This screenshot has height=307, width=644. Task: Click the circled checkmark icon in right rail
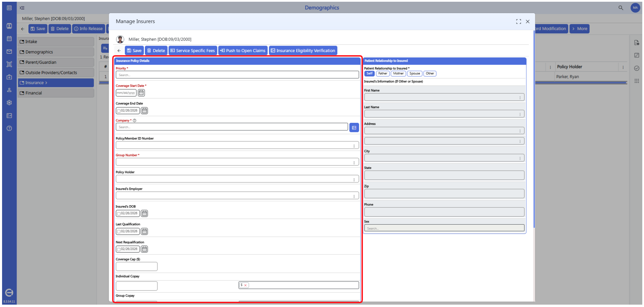tap(636, 68)
